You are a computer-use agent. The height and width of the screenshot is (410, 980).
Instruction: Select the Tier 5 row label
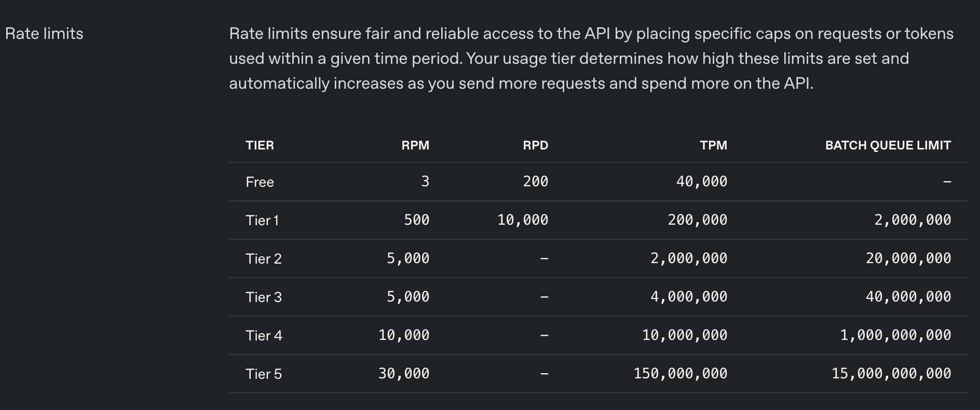(x=264, y=374)
